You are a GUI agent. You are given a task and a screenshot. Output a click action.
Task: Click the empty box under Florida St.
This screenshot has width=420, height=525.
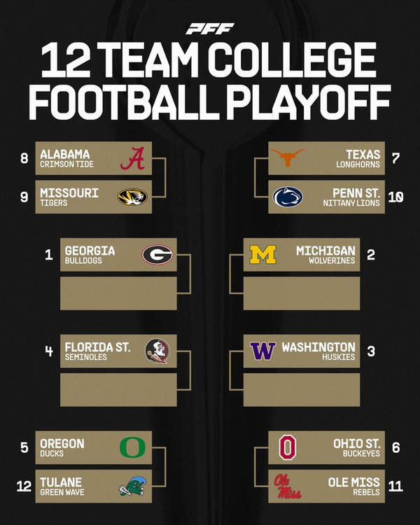pos(118,389)
